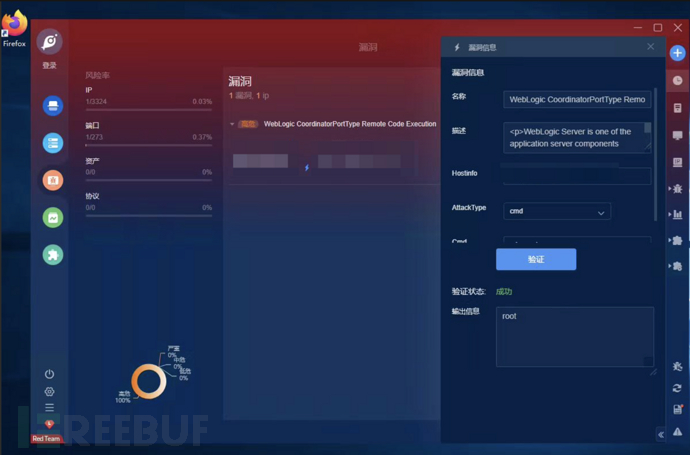Screen dimensions: 690x455
Task: Click the '1/3324' IP count
Action: tap(96, 102)
